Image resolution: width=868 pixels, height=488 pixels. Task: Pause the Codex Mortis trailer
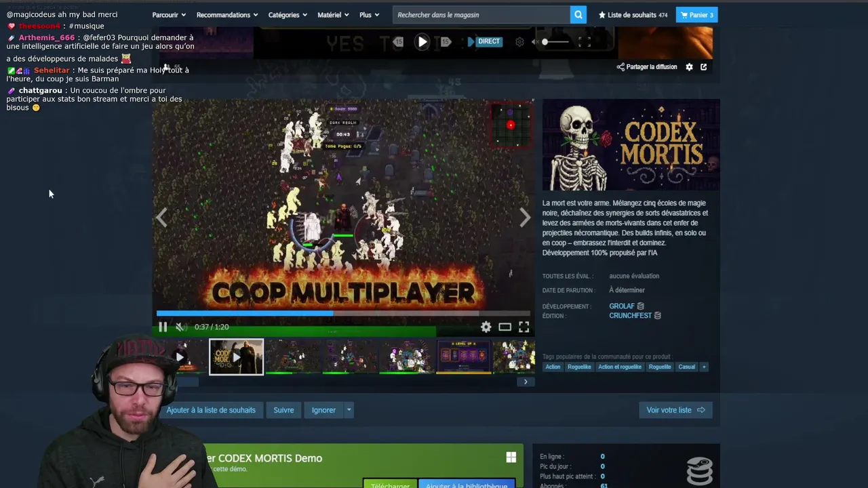pos(163,327)
